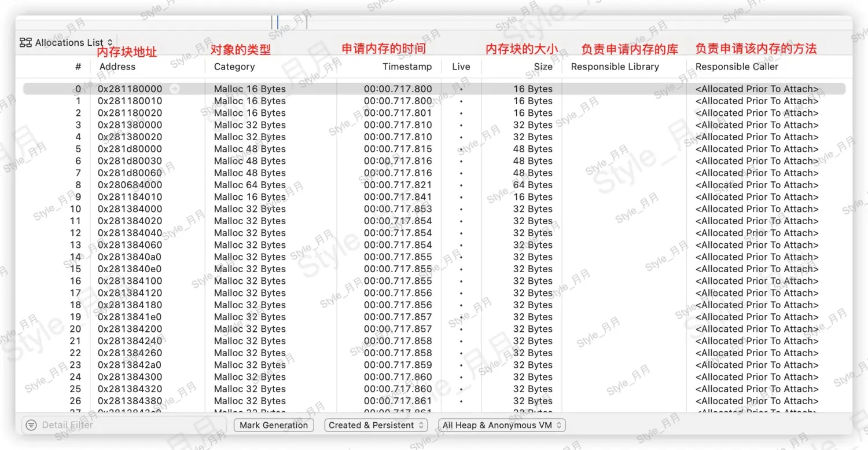The height and width of the screenshot is (450, 868).
Task: Select row 16 with address 0x281384100
Action: coord(130,281)
